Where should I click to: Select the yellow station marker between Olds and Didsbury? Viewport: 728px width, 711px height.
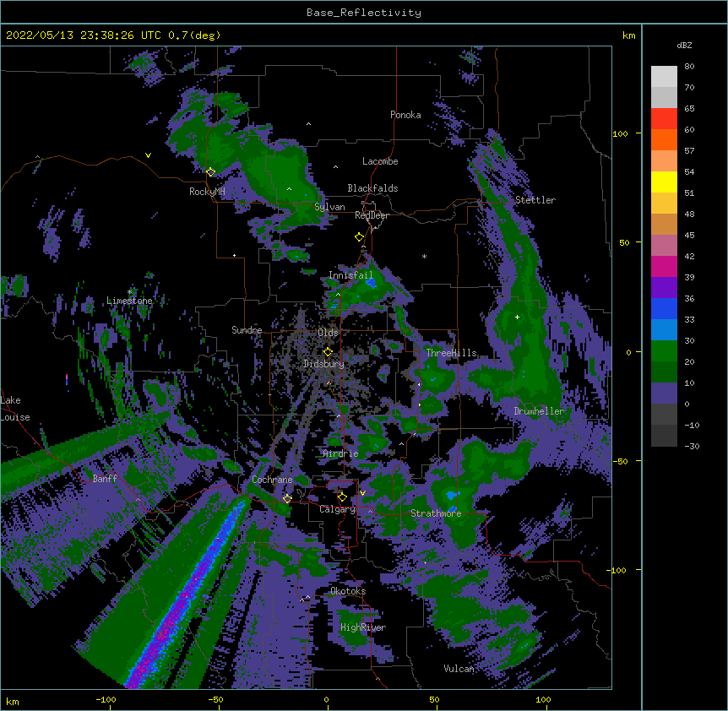point(329,352)
